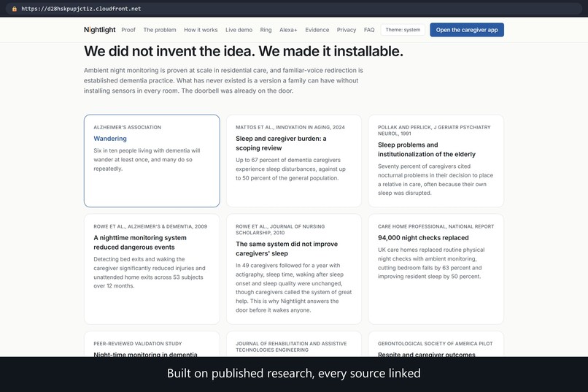Click the Six in ten people living with dementia text
Image resolution: width=588 pixels, height=392 pixels.
point(147,159)
